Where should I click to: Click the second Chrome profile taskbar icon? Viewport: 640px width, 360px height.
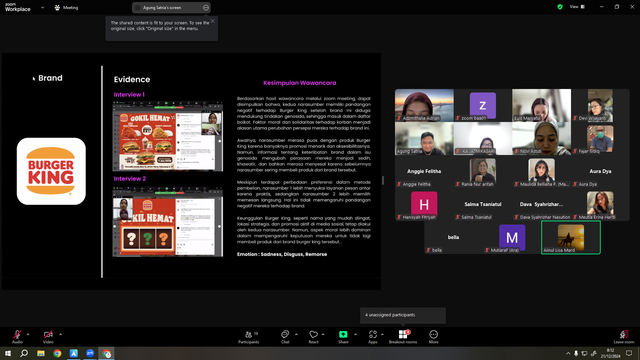click(x=107, y=353)
